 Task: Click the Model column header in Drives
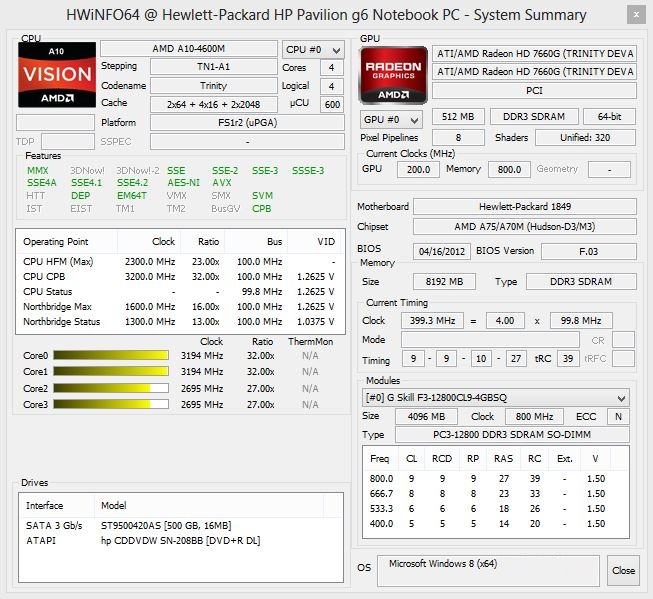(x=209, y=506)
